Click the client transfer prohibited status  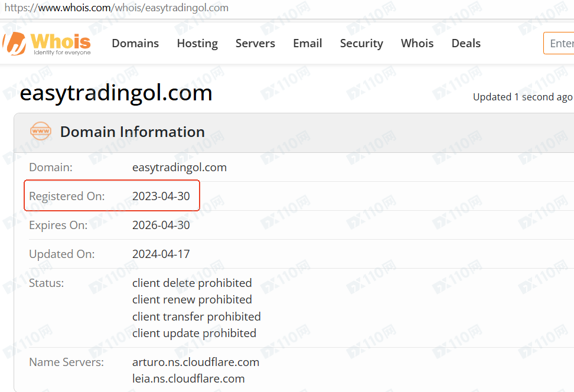click(x=196, y=316)
